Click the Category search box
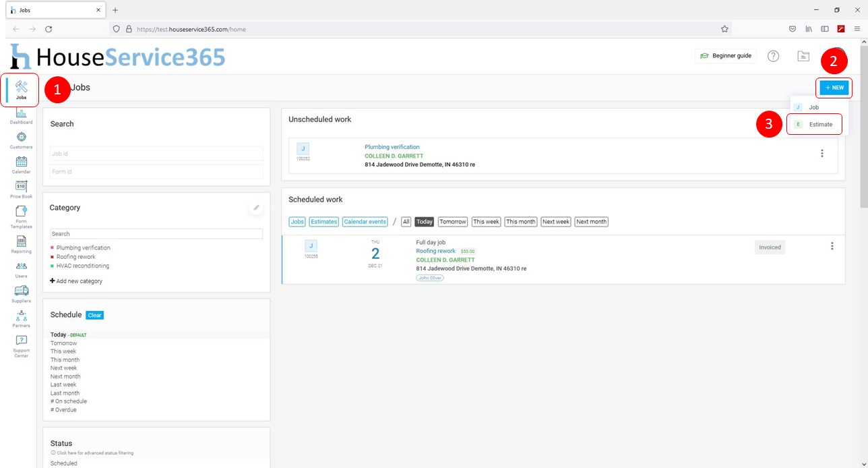 (x=156, y=234)
